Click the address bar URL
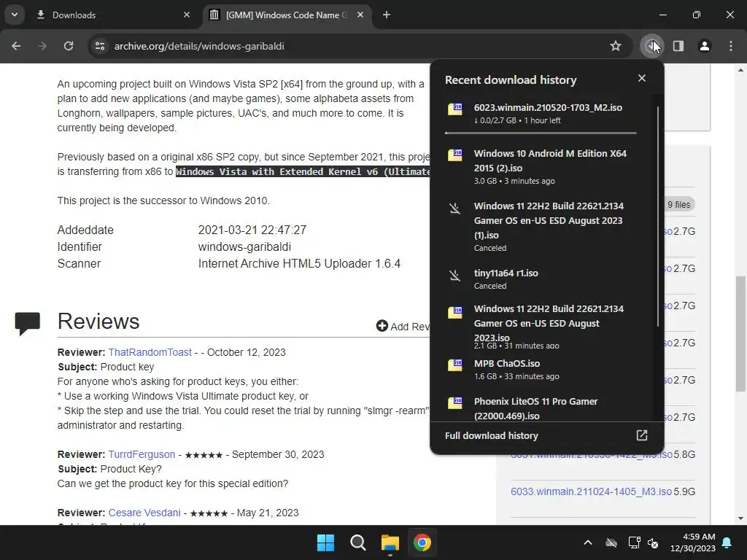The height and width of the screenshot is (560, 747). coord(199,46)
